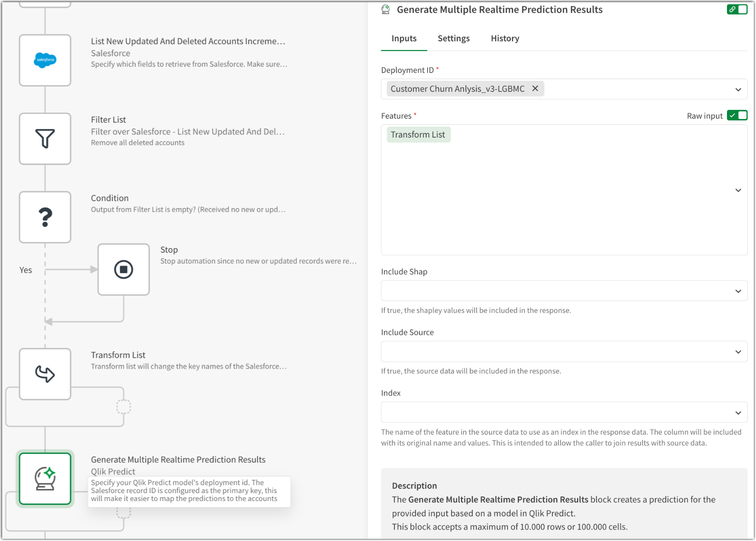Disable the Raw input toggle
Screen dimensions: 756x541
pos(737,115)
